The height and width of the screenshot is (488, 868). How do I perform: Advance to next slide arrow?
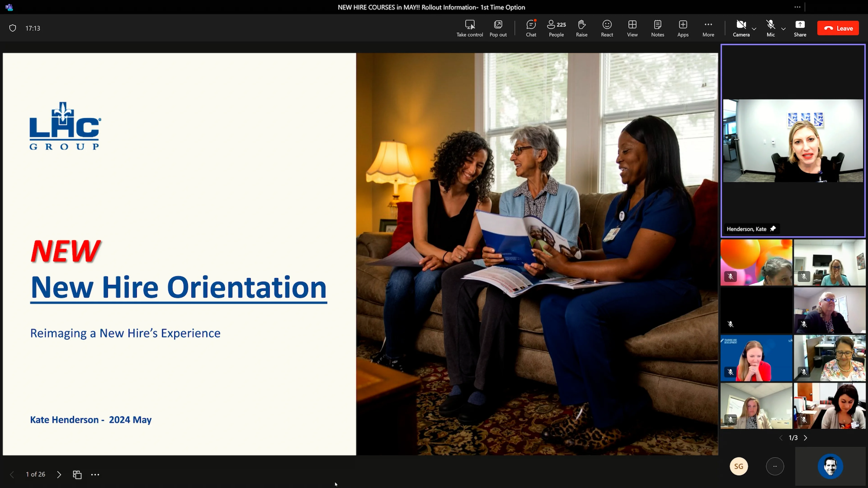pos(59,474)
